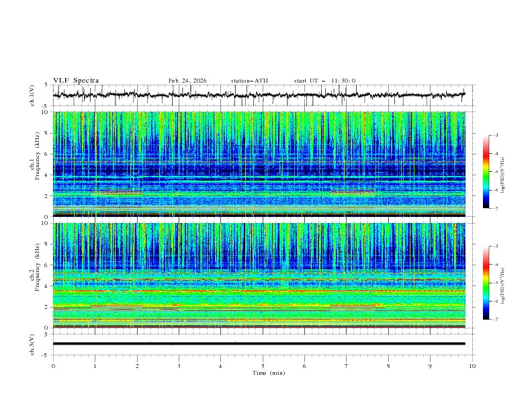The image size is (532, 411).
Task: Click the 7 minute tick on time axis
Action: click(x=347, y=365)
